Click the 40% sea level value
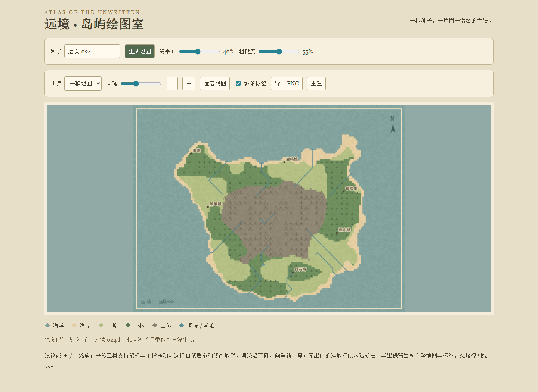This screenshot has height=392, width=538. tap(229, 52)
